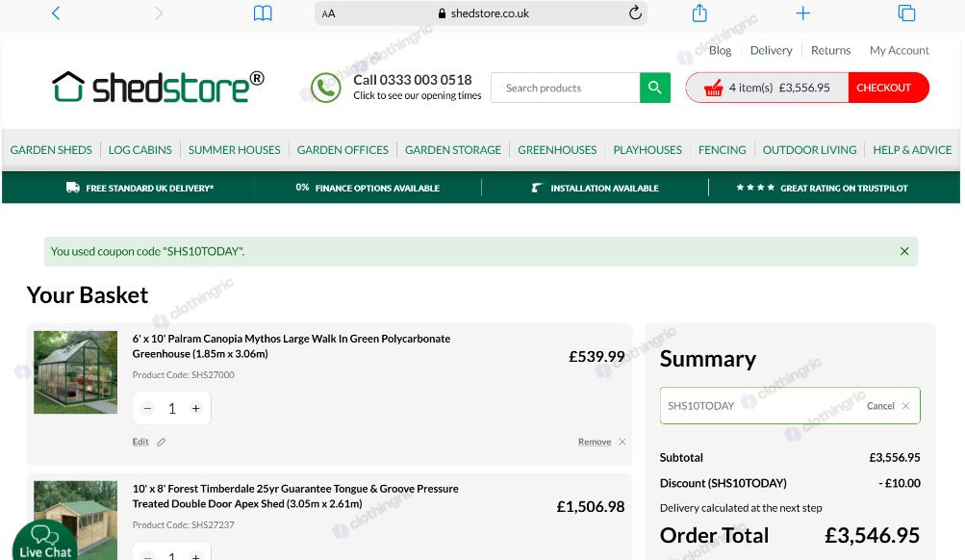This screenshot has width=965, height=560.
Task: Click the '£1,506.98' shed price
Action: tap(590, 506)
